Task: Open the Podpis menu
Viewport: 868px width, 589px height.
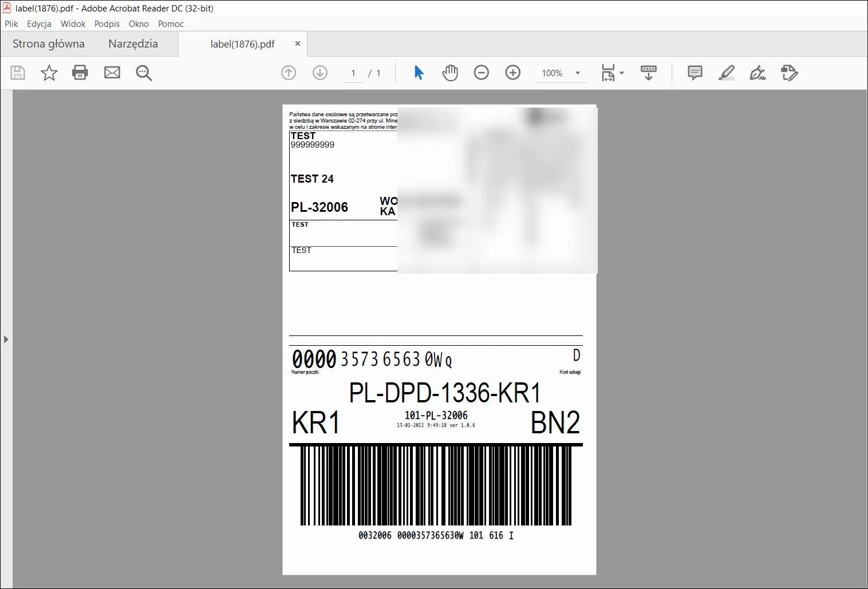Action: point(107,24)
